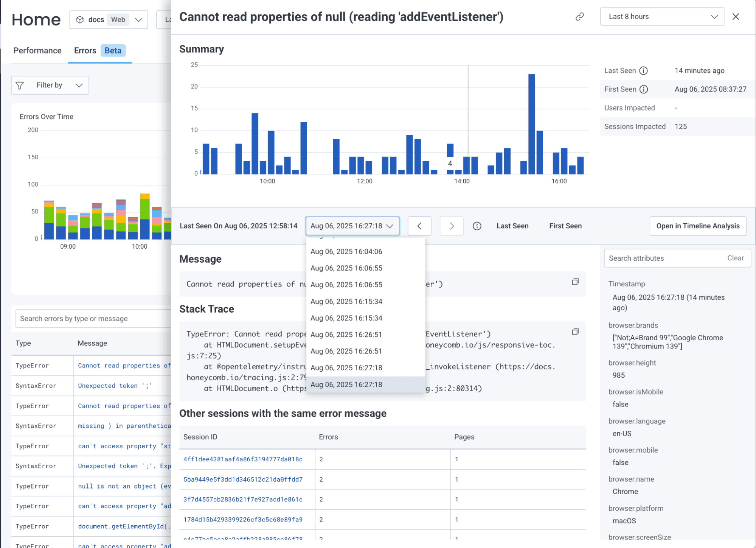Click the Last Seen info icon
Image resolution: width=756 pixels, height=548 pixels.
pyautogui.click(x=643, y=71)
